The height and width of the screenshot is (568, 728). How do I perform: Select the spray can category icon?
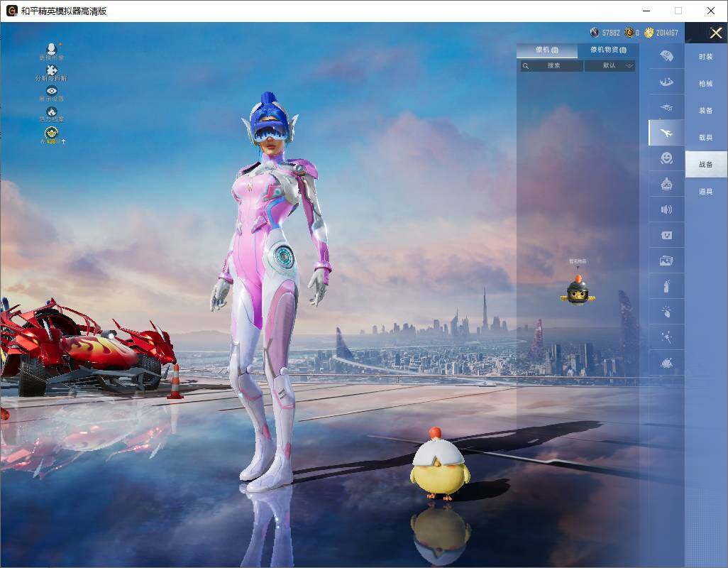(667, 286)
